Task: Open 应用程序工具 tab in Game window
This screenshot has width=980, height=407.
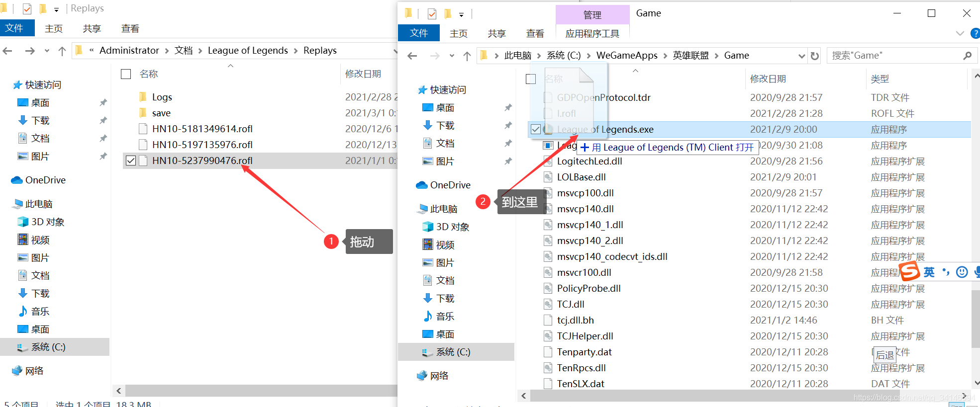Action: coord(592,33)
